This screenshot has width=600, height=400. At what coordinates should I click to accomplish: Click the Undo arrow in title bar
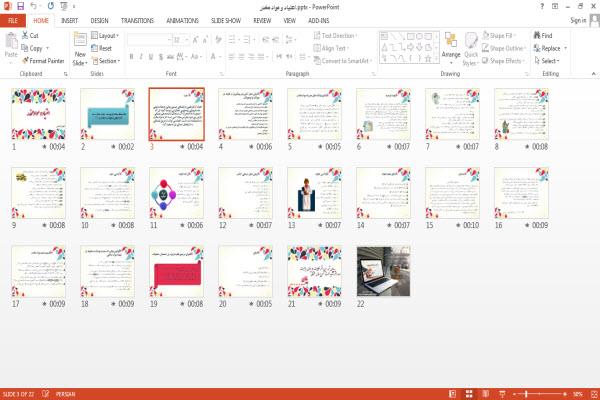tap(34, 6)
